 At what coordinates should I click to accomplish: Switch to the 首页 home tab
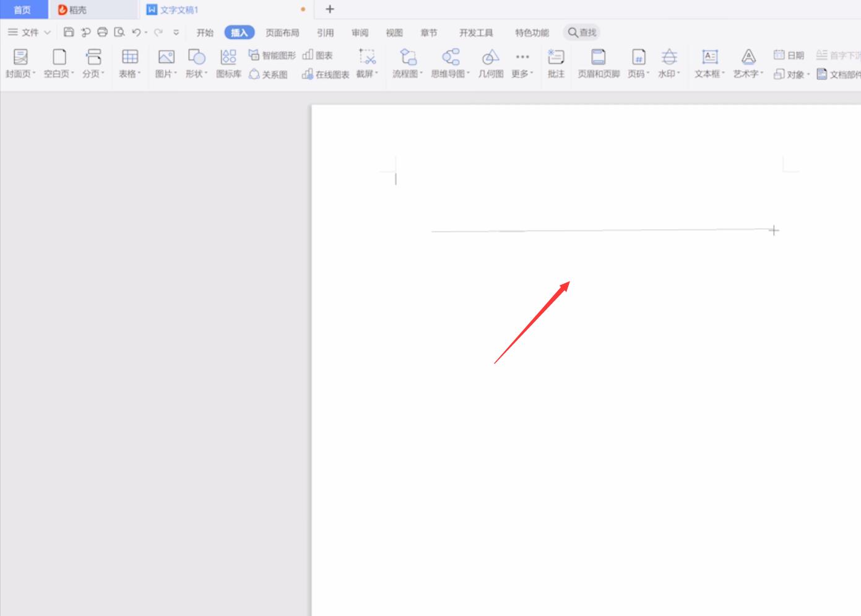coord(23,9)
